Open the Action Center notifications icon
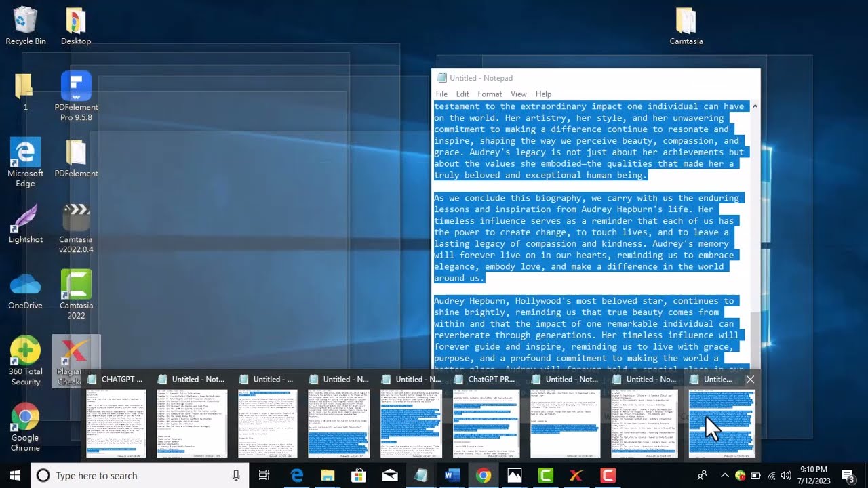The image size is (868, 488). click(848, 476)
